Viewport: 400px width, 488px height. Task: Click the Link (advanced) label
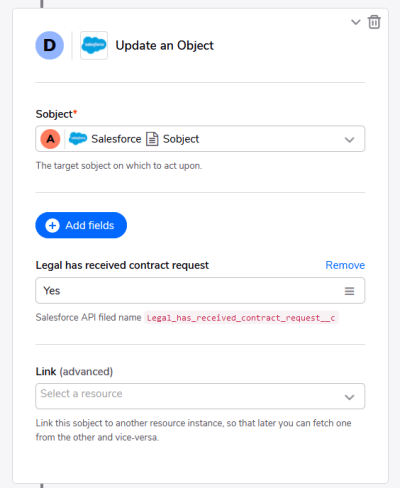(74, 371)
